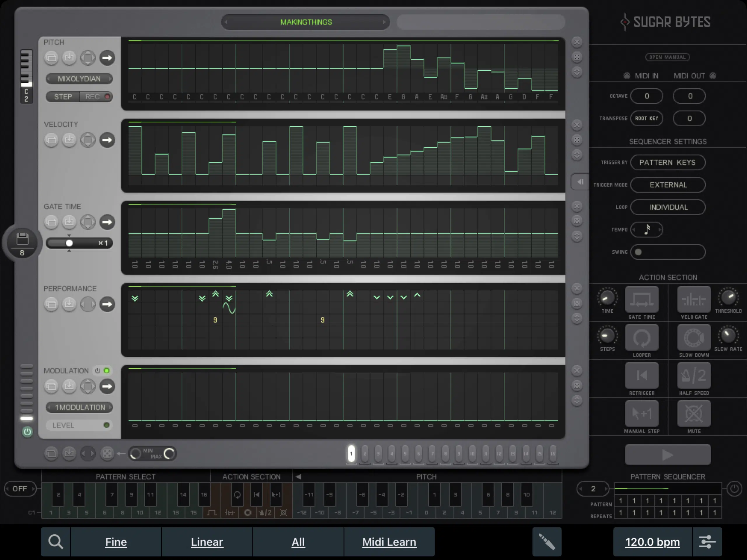Toggle the REC record button

96,97
